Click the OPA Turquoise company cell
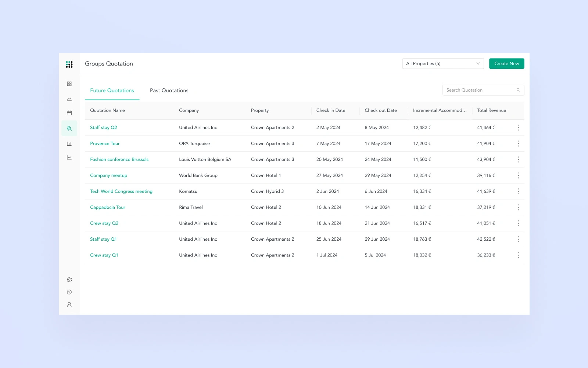588x368 pixels. point(194,144)
